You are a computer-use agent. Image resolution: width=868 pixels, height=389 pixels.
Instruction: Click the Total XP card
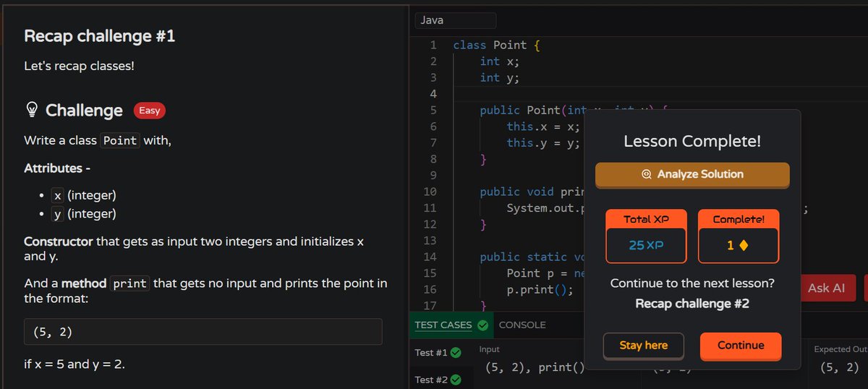pos(647,236)
